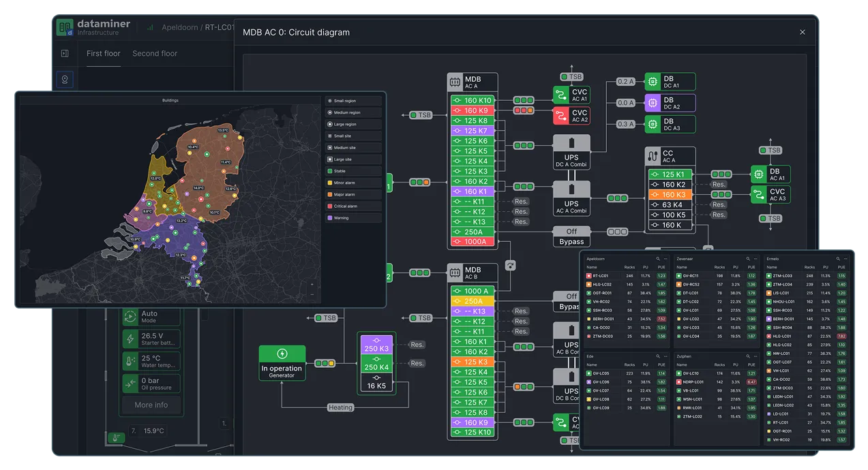Click the 7.82 PUE value for HLG-LC01
This screenshot has height=470, width=868.
pyautogui.click(x=841, y=336)
